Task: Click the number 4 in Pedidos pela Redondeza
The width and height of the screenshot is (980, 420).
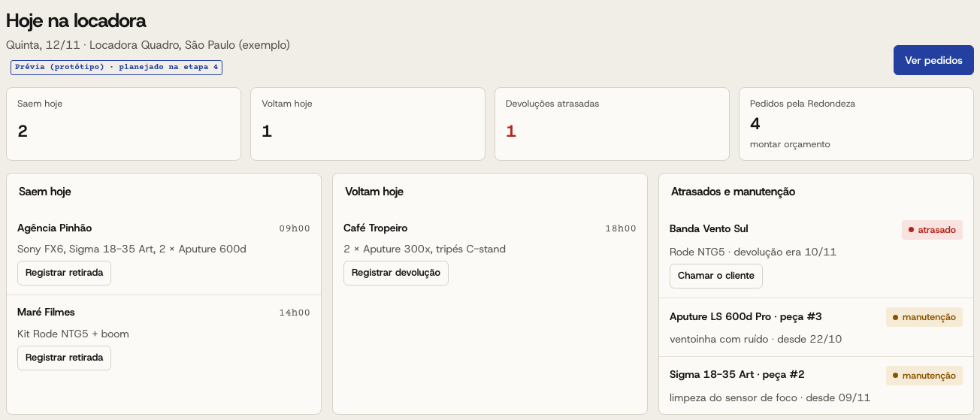Action: tap(755, 122)
